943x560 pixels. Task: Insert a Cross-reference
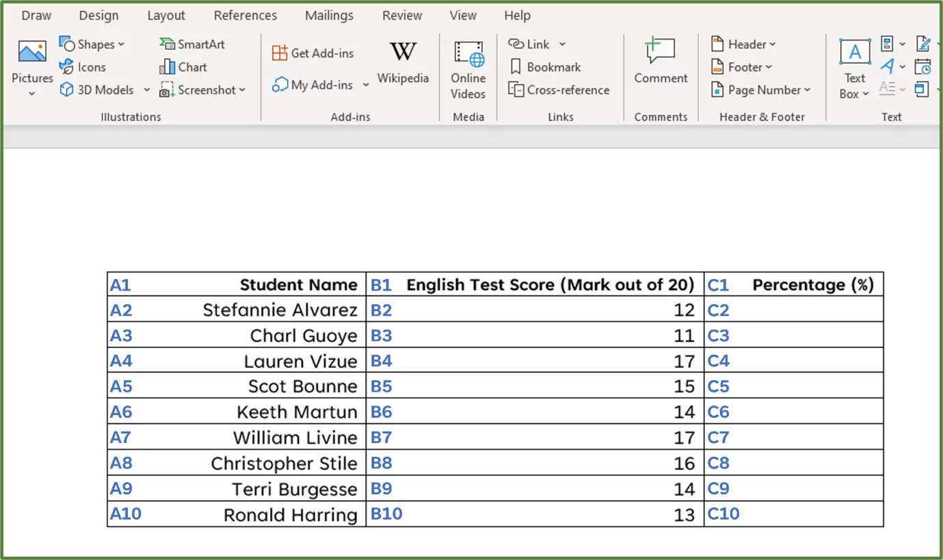pos(559,90)
